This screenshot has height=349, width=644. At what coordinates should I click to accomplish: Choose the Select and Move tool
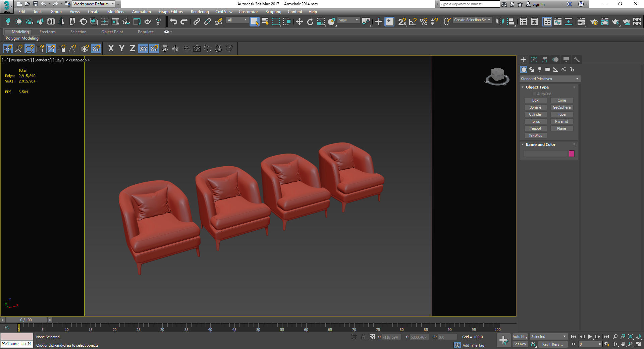(299, 22)
